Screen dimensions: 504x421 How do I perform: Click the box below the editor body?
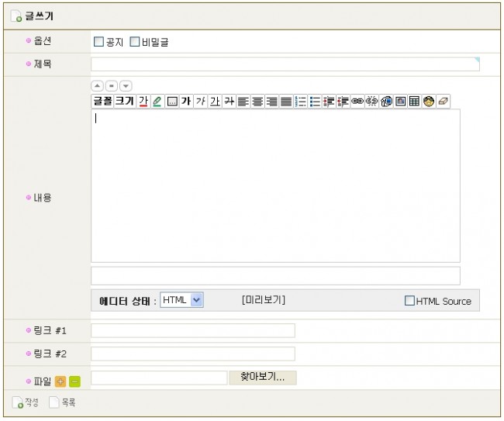coord(275,276)
